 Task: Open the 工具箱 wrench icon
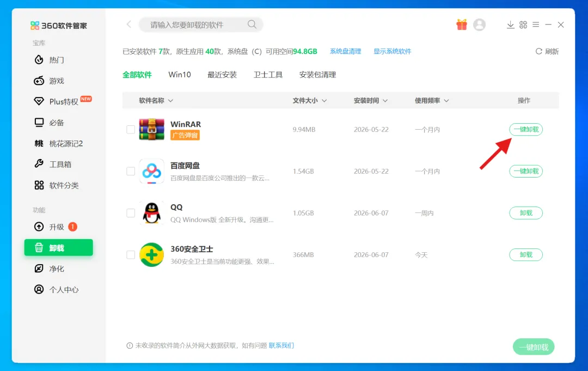39,164
